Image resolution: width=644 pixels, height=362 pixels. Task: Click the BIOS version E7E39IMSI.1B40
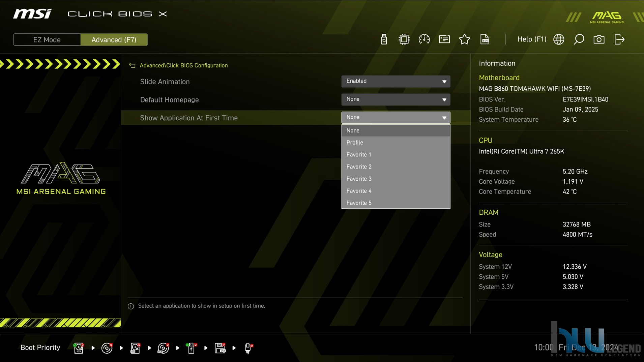pos(585,99)
